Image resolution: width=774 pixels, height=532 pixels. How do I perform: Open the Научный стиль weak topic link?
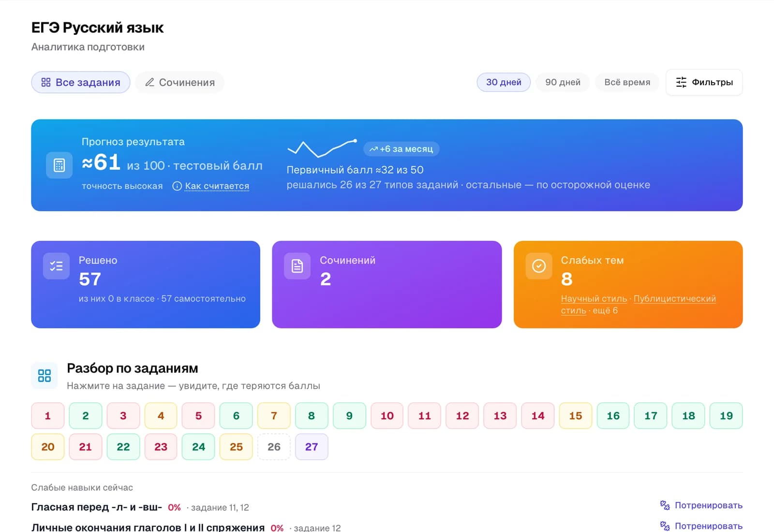tap(594, 299)
